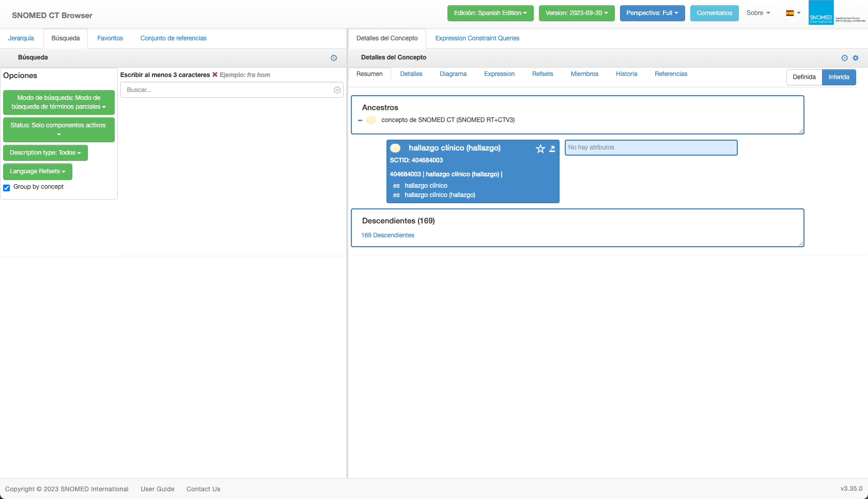Click the v3.35.0 version label

pyautogui.click(x=851, y=489)
